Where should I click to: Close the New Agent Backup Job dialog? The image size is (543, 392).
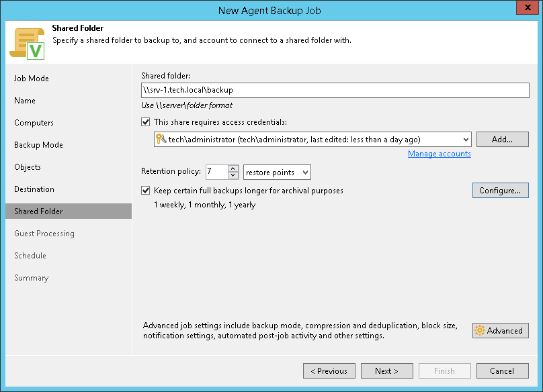click(x=526, y=9)
